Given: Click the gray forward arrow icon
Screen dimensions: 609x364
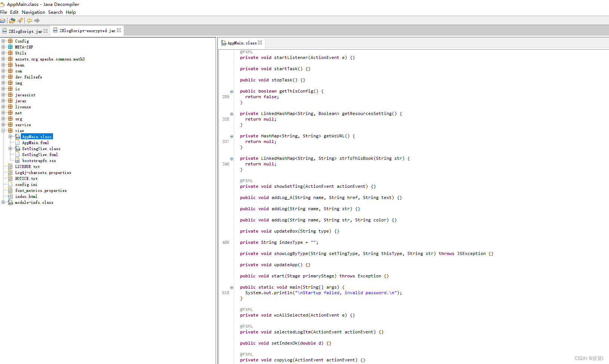Looking at the screenshot, I should [37, 21].
